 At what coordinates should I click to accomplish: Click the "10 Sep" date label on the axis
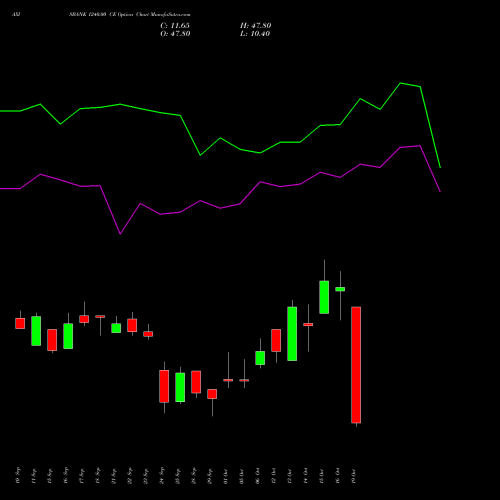coord(18,476)
